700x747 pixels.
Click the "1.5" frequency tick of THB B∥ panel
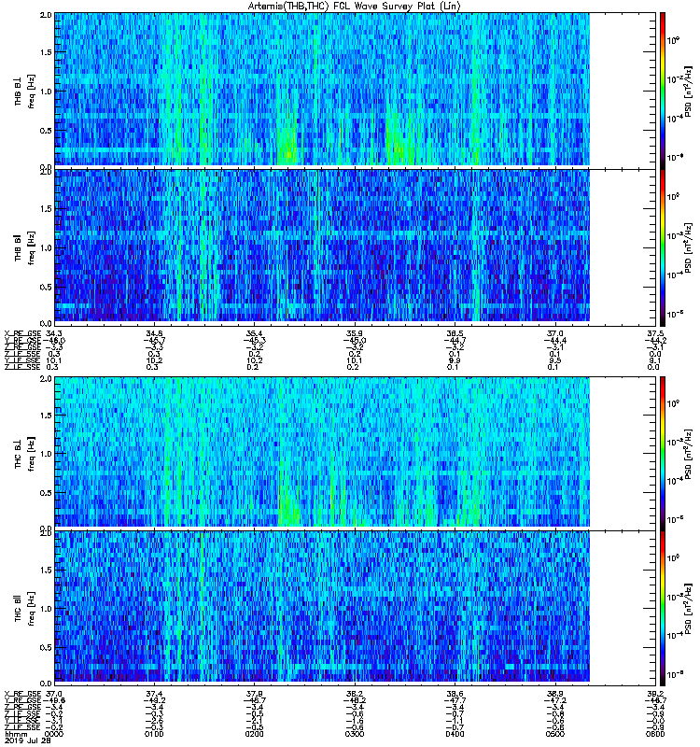tap(46, 208)
